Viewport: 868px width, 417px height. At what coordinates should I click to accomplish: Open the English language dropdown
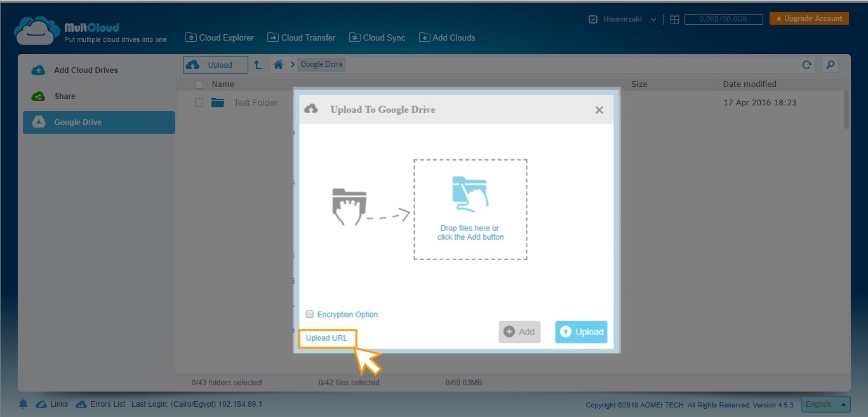[x=825, y=404]
